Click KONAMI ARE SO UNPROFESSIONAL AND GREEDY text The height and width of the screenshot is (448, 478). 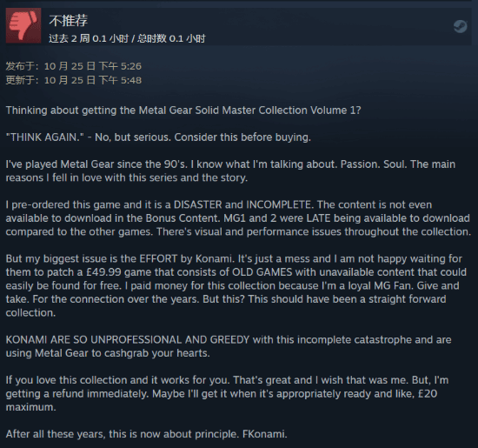coord(128,339)
